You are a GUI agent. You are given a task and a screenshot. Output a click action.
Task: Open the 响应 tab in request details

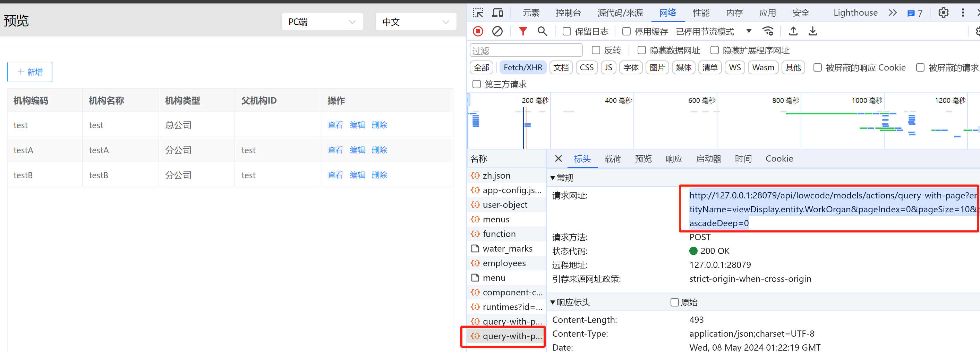point(673,158)
